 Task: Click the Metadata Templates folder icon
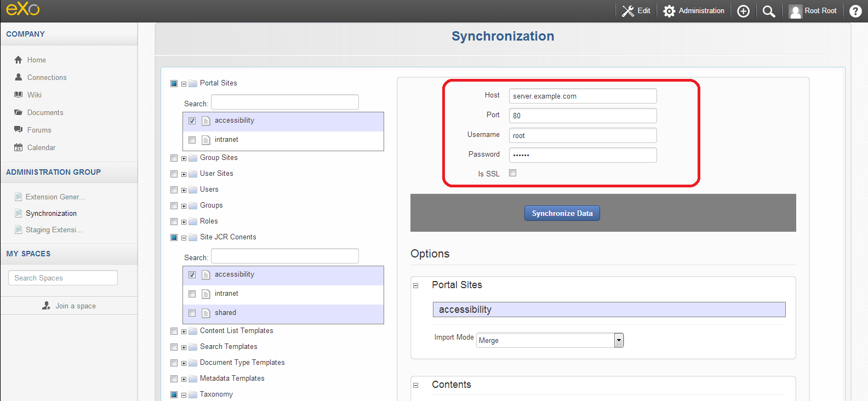(193, 379)
